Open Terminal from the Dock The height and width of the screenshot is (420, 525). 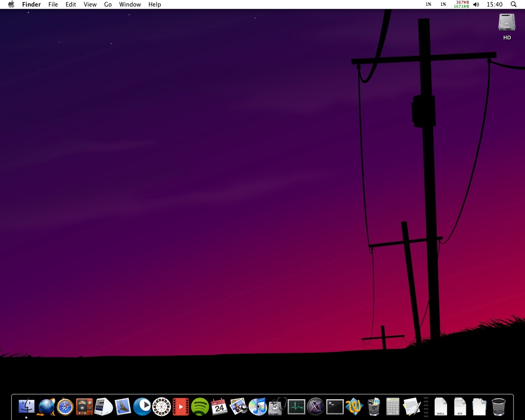click(x=335, y=407)
